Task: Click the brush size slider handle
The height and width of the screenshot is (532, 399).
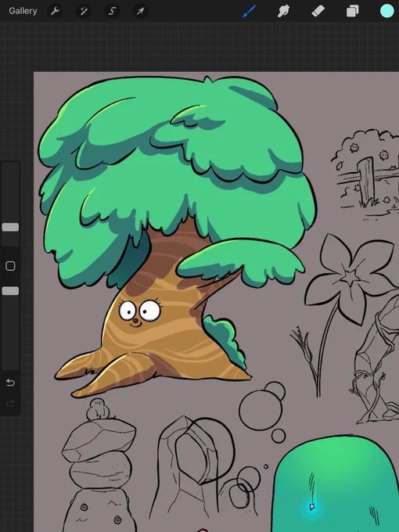Action: [x=10, y=228]
